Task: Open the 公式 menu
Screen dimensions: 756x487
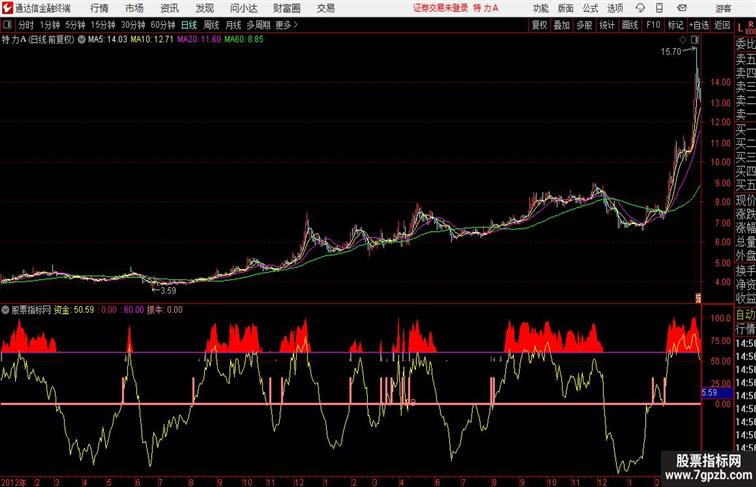Action: 590,8
